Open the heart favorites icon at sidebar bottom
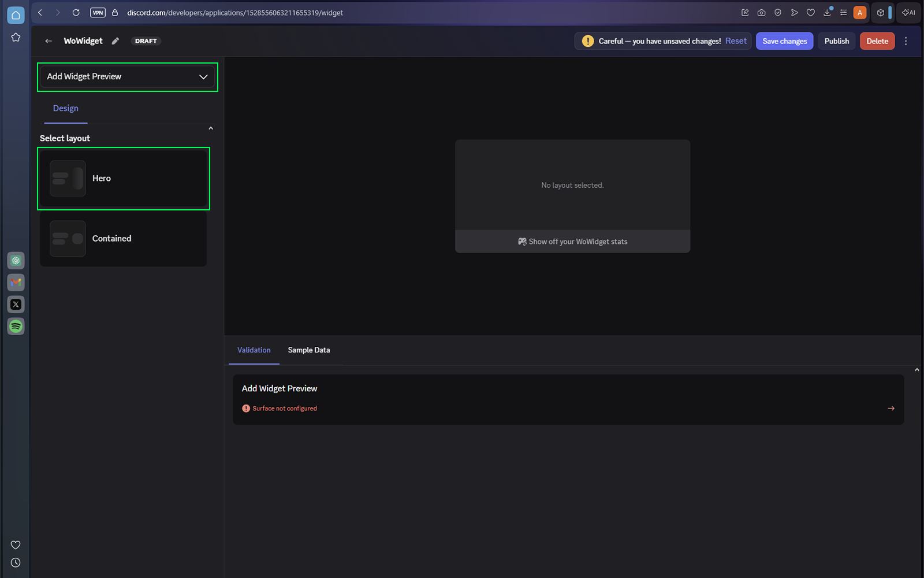The image size is (924, 578). [x=16, y=545]
